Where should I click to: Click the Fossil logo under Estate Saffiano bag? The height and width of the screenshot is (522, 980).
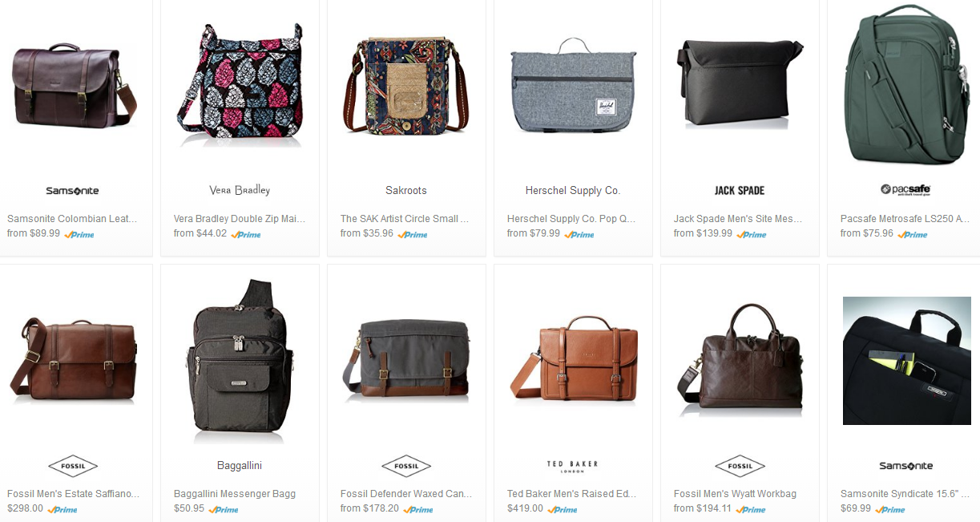coord(73,466)
